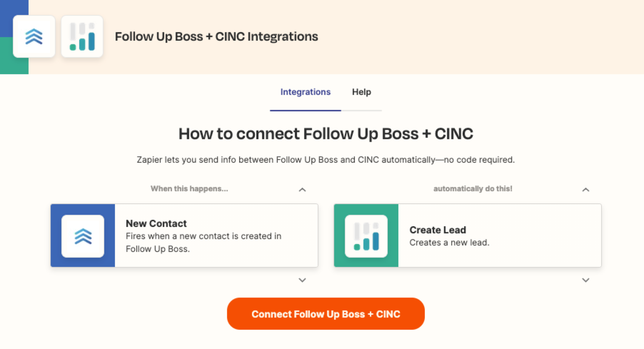Image resolution: width=644 pixels, height=349 pixels.
Task: Click the Create Lead title text
Action: pos(438,230)
